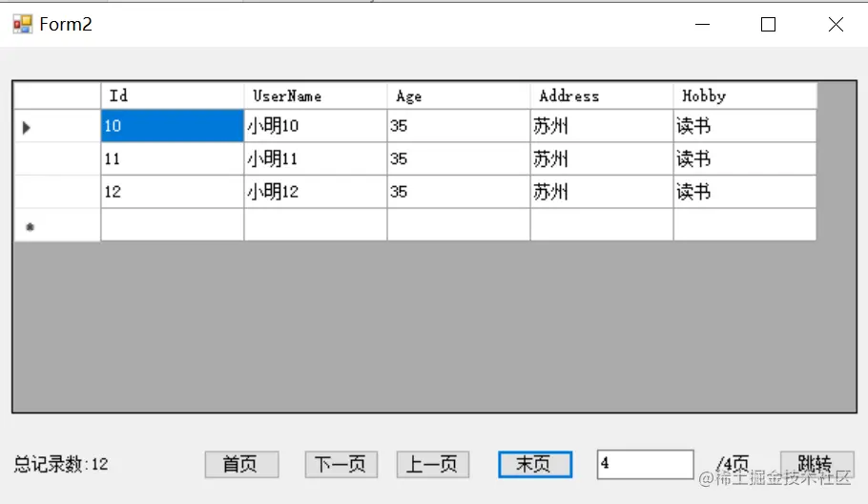
Task: Click empty Age cell in the new row
Action: point(459,225)
